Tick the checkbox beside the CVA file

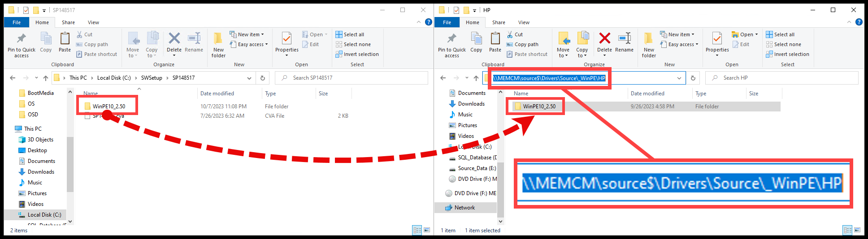(87, 116)
